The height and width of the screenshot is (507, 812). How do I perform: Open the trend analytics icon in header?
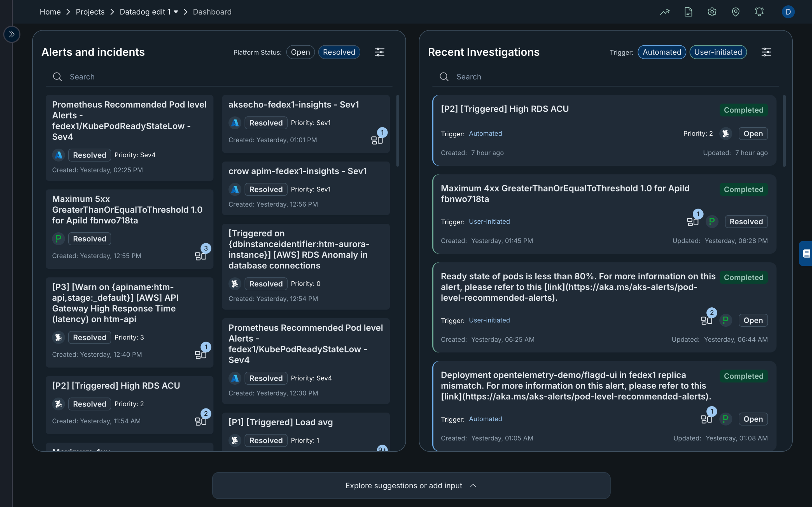(x=665, y=12)
